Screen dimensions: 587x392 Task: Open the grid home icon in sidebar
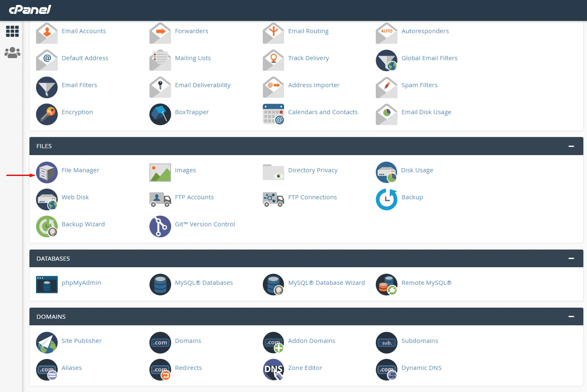(x=12, y=31)
